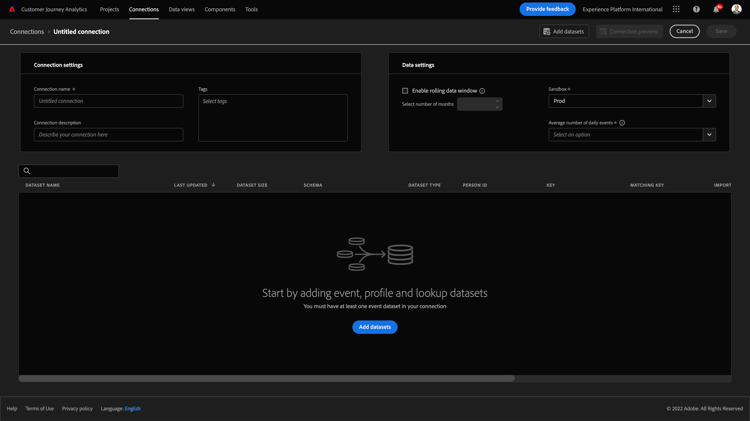This screenshot has width=750, height=421.
Task: Open the user profile avatar
Action: (736, 9)
